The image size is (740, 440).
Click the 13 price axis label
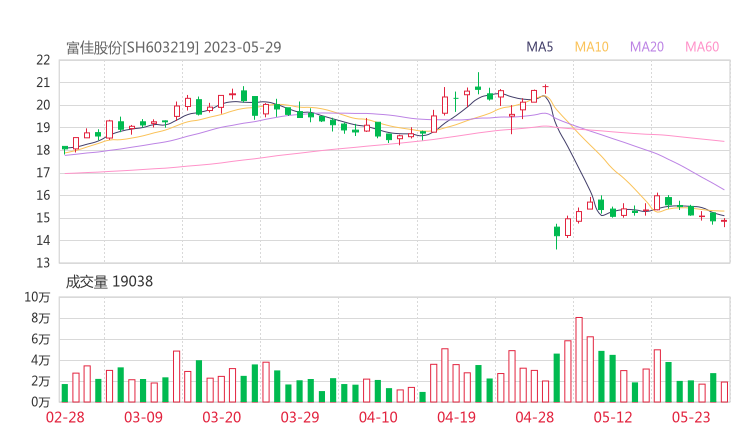pos(43,263)
